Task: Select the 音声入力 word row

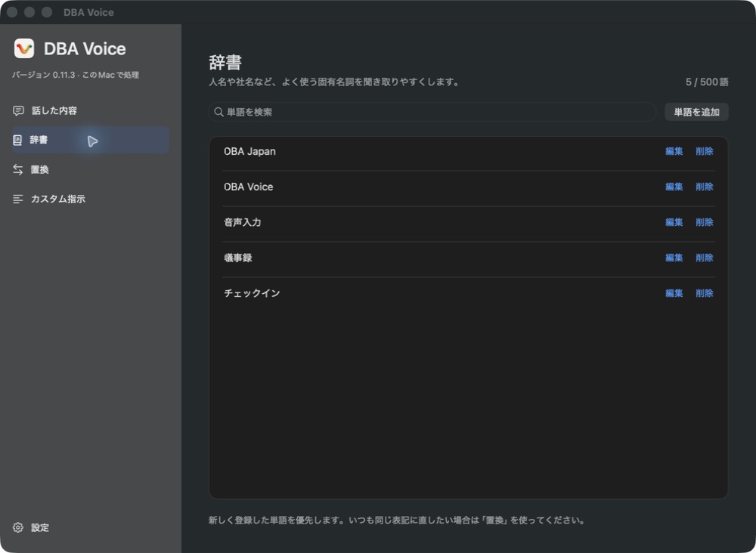Action: [468, 224]
